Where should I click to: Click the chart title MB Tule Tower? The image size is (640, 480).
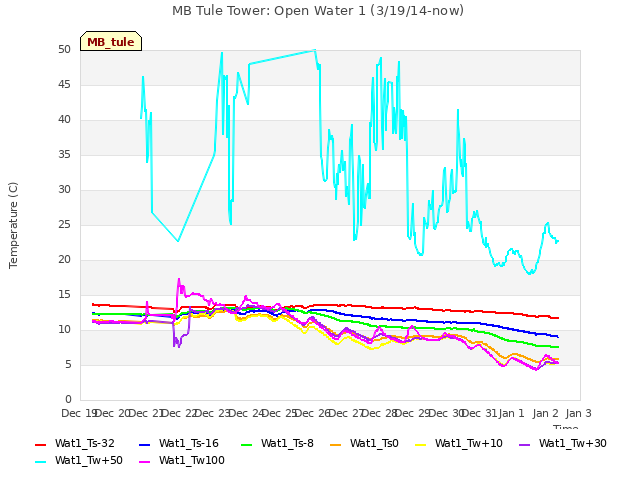318,11
